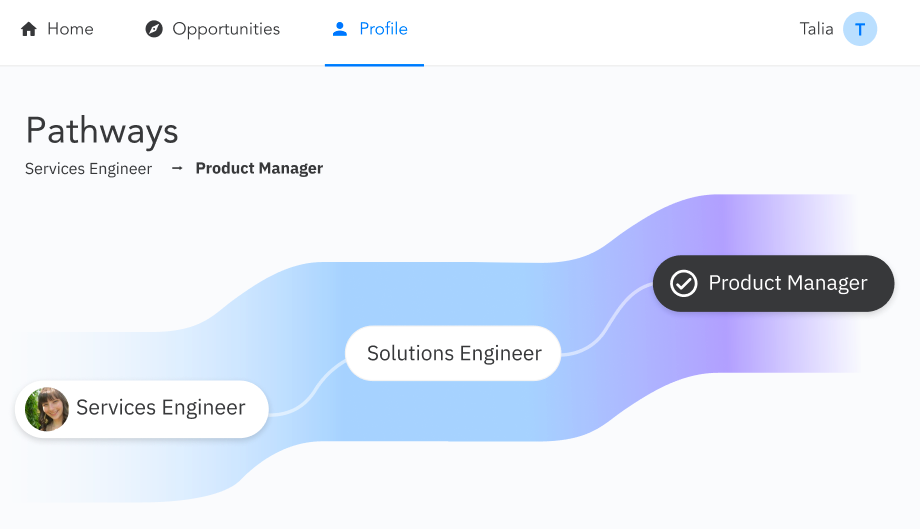Open the Home tab
Image resolution: width=920 pixels, height=529 pixels.
coord(70,29)
